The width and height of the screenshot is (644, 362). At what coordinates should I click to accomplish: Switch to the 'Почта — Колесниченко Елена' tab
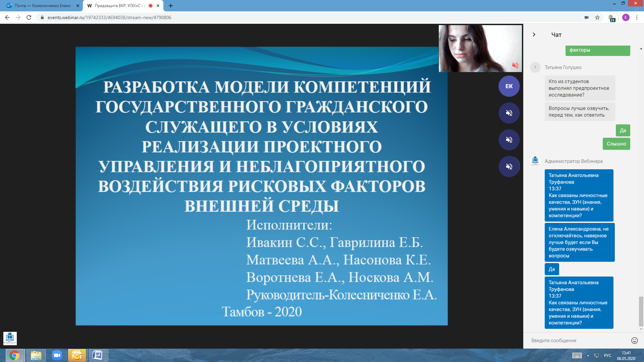(42, 6)
